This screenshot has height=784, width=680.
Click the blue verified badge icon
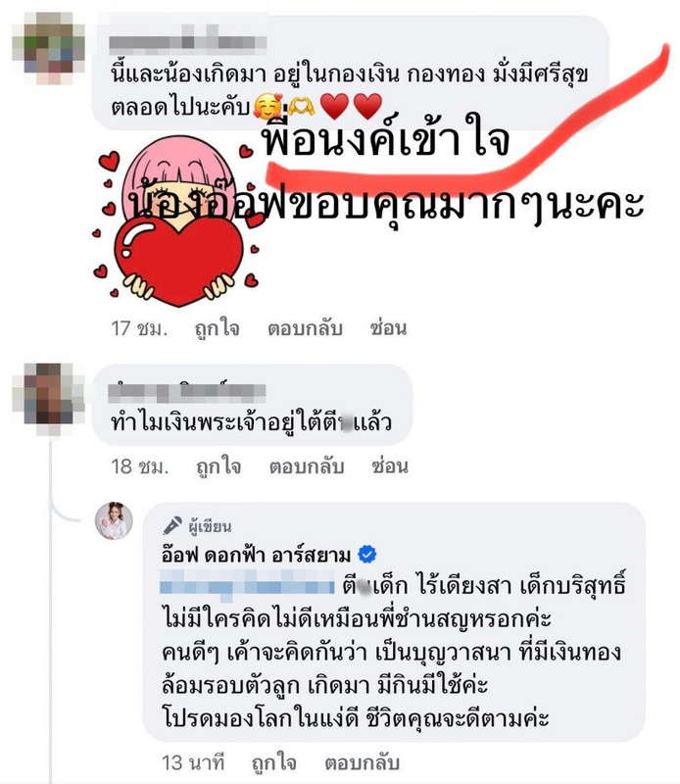point(367,555)
